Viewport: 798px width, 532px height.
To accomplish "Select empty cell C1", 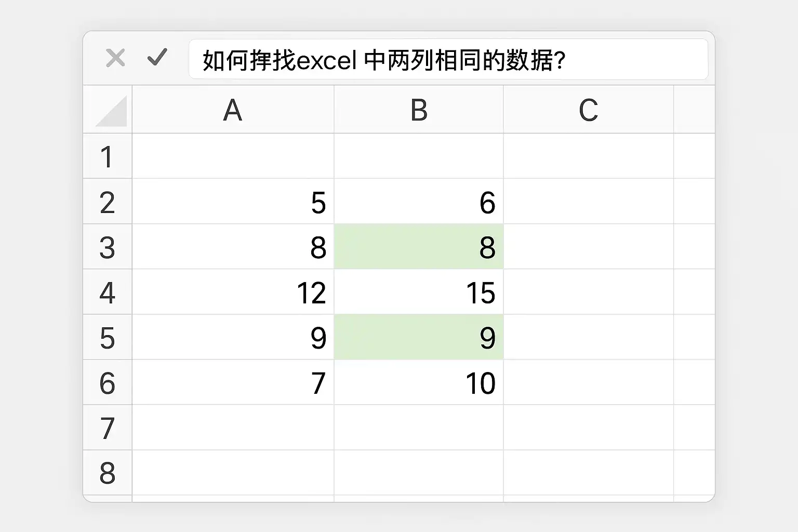I will 589,156.
